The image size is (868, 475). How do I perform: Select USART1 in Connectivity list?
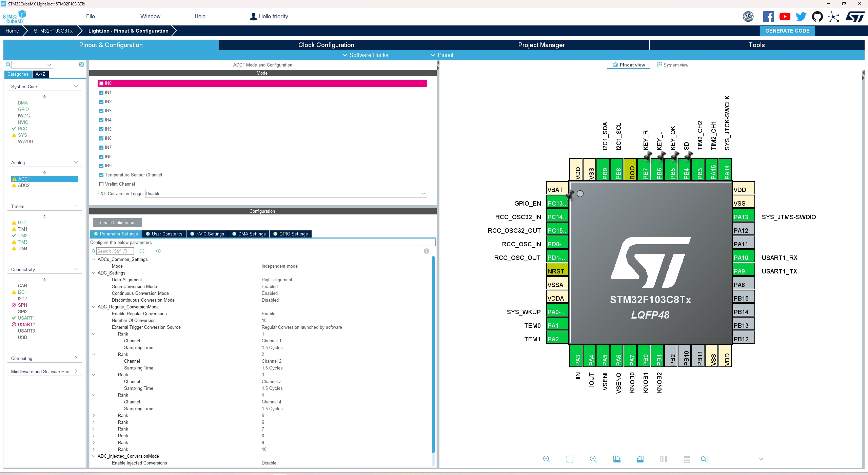click(26, 318)
